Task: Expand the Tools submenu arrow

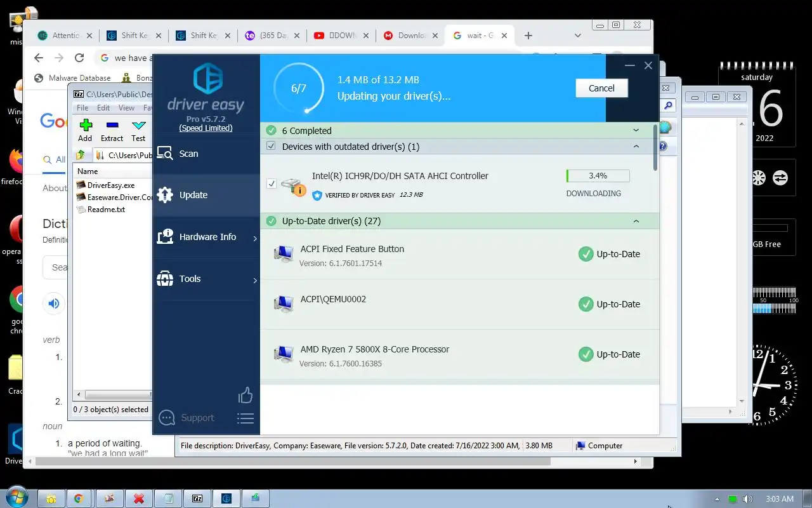Action: click(x=255, y=280)
